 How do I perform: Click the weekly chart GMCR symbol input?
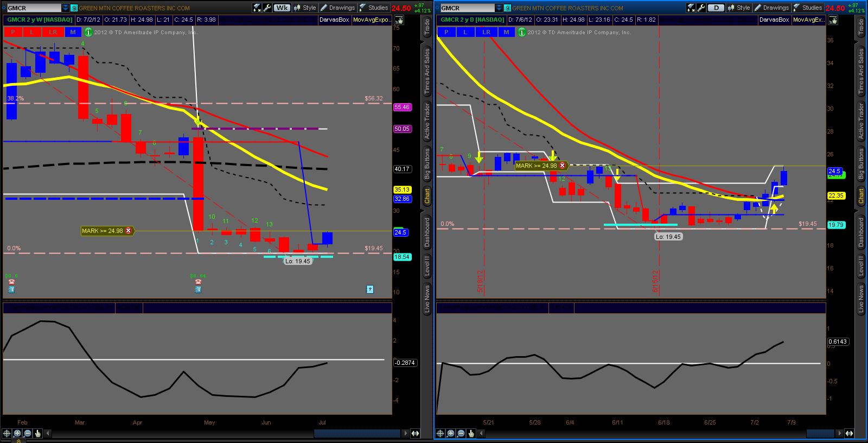click(x=34, y=8)
